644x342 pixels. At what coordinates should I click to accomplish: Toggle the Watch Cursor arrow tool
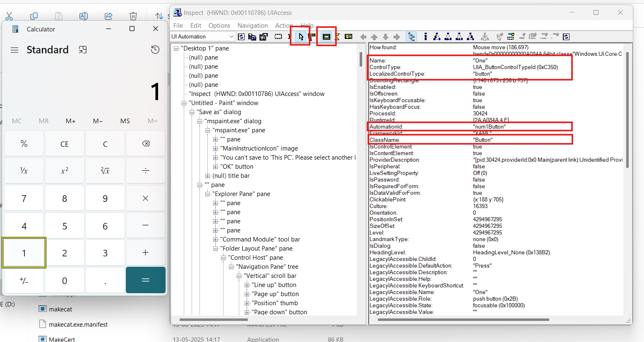[x=301, y=37]
